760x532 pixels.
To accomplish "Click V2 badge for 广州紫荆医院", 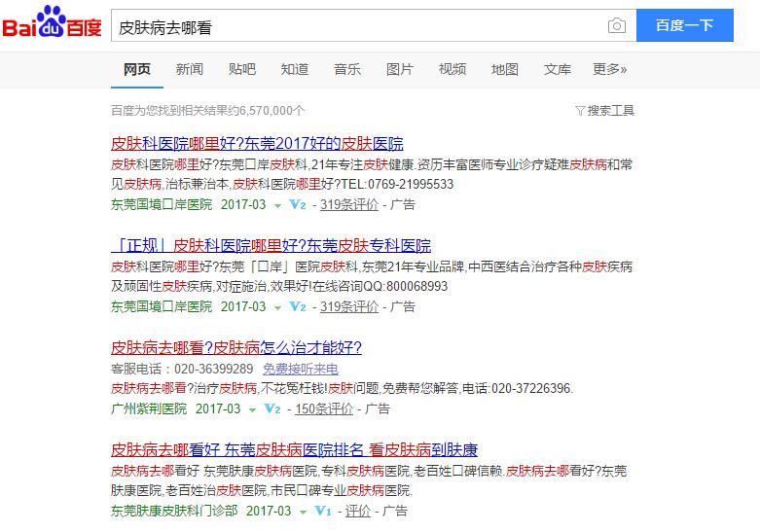I will 272,408.
